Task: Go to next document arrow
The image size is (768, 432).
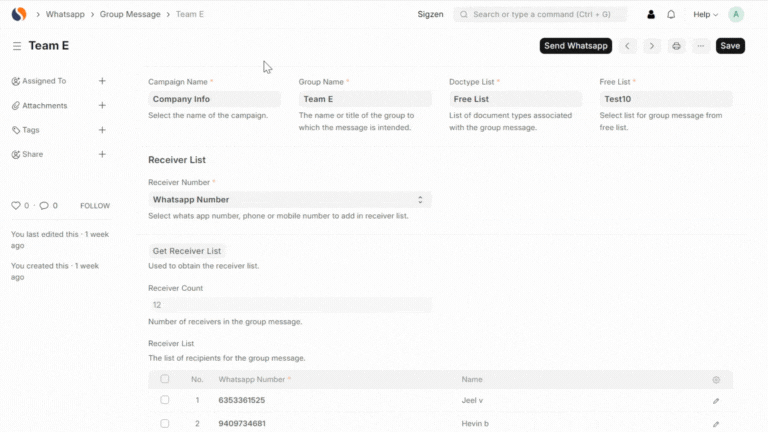Action: click(x=652, y=46)
